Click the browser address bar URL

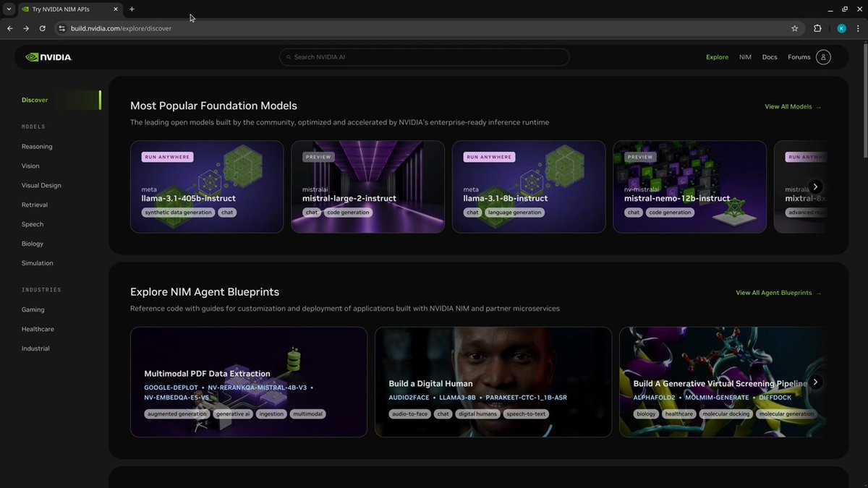121,28
